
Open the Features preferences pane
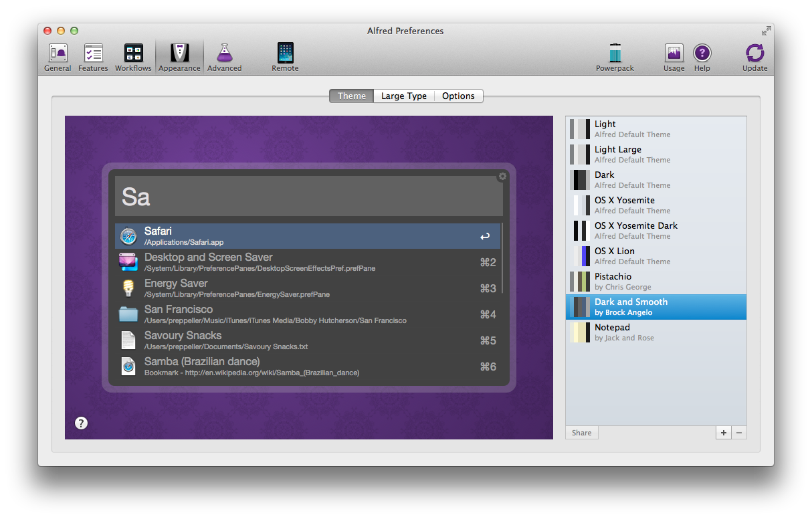(x=93, y=58)
